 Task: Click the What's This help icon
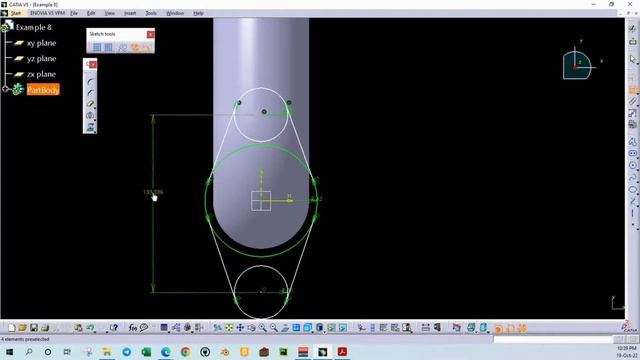tap(113, 328)
